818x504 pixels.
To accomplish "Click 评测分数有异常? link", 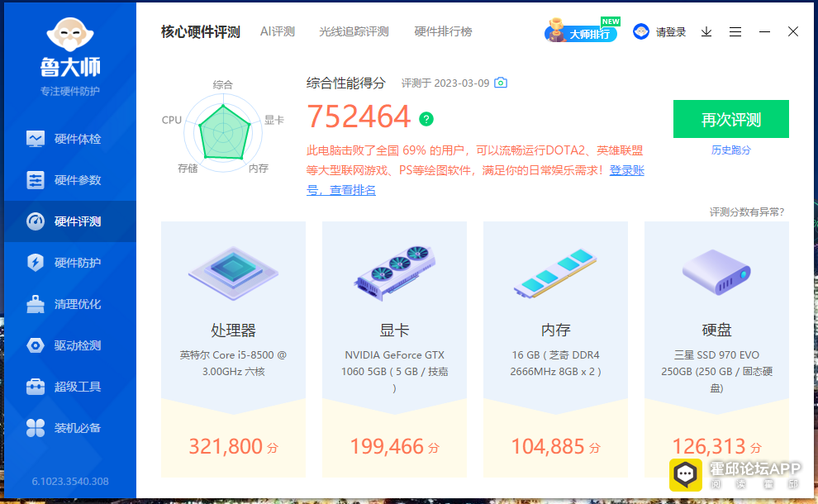I will pos(747,212).
